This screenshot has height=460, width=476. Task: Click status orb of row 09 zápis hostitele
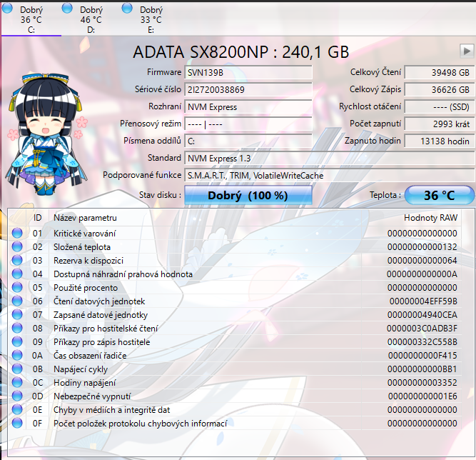17,341
